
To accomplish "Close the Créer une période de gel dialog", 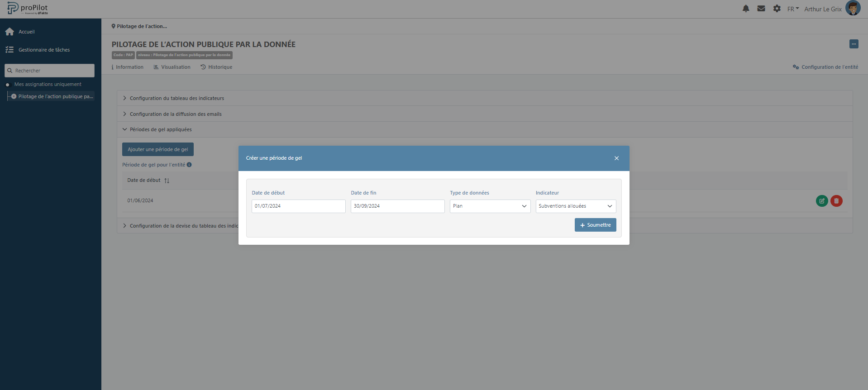I will pyautogui.click(x=616, y=158).
